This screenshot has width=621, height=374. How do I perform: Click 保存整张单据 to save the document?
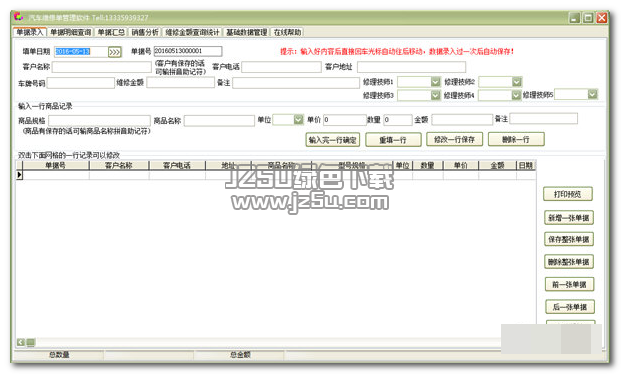569,239
